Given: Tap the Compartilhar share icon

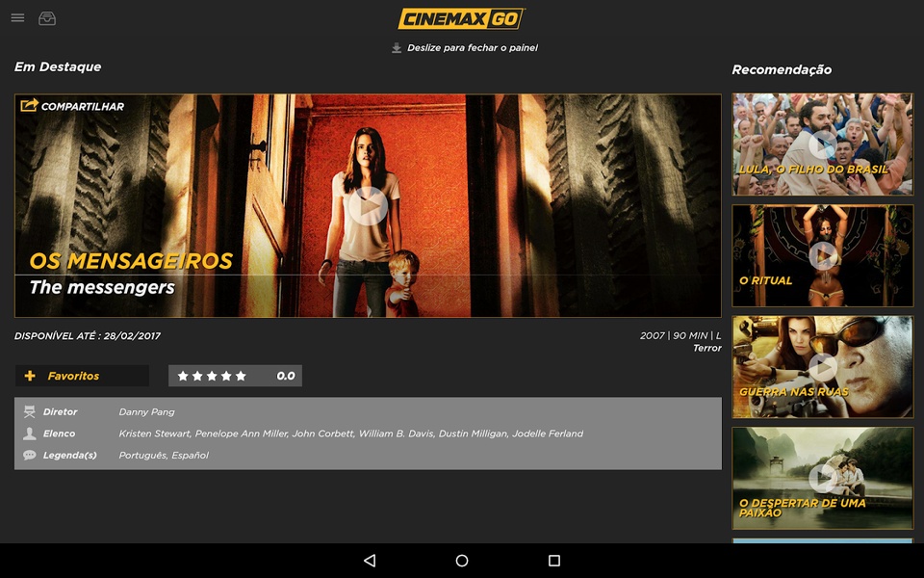Looking at the screenshot, I should click(30, 105).
